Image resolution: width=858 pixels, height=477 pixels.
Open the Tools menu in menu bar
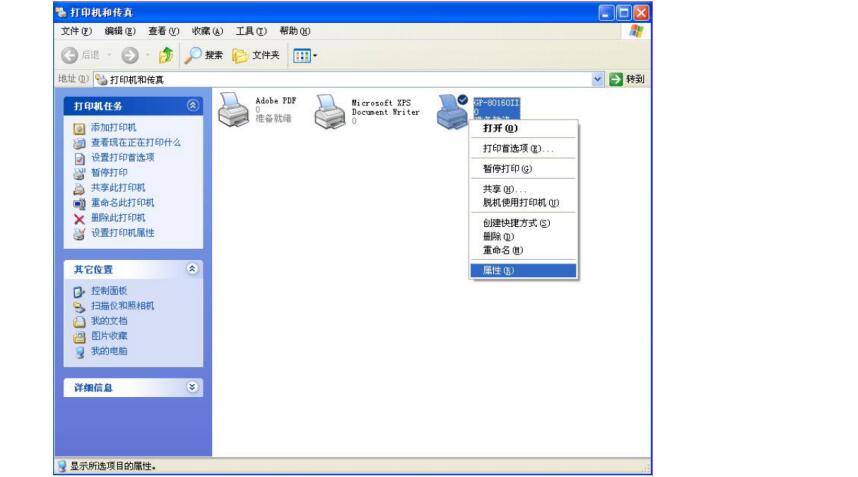pos(252,31)
